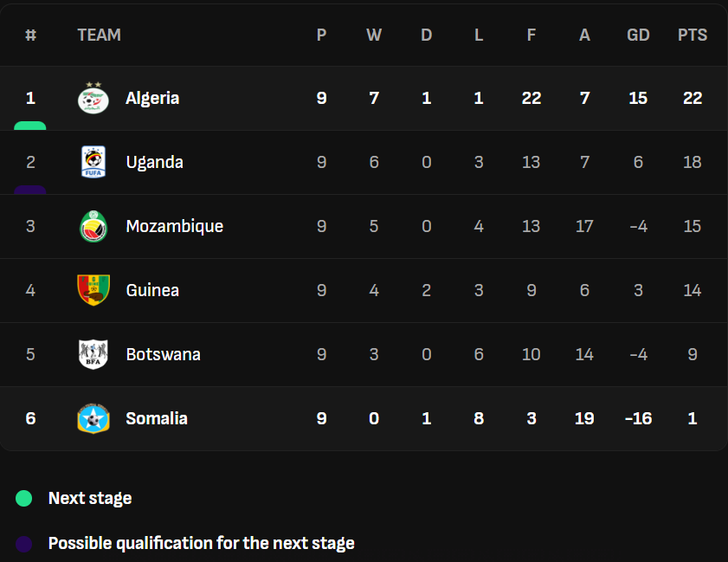Click Algeria's 22 points value

click(x=692, y=98)
